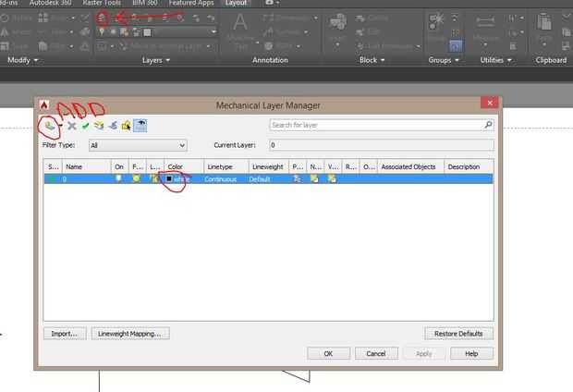Screen dimensions: 573x392
Task: Toggle New VP Freeze icon for layer 0
Action: pos(314,178)
